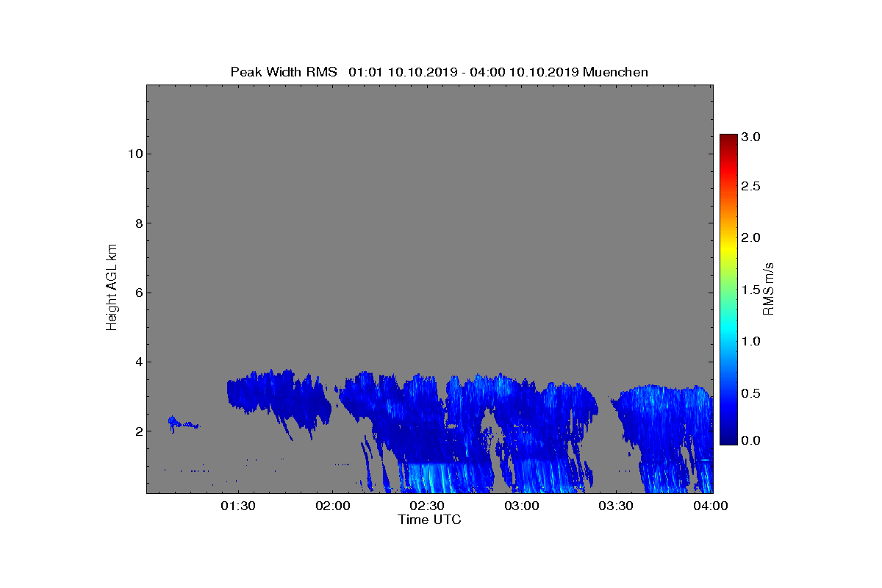
Task: Click the colorbar value 1.0
Action: pos(750,341)
